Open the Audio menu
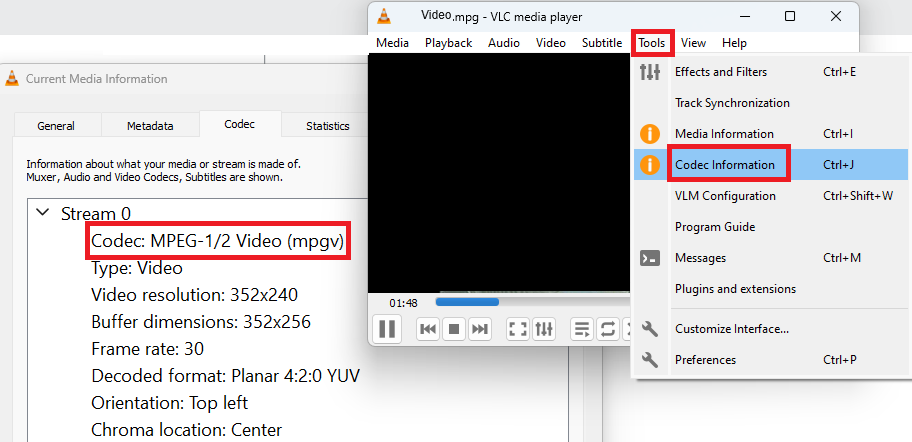The height and width of the screenshot is (442, 912). coord(504,43)
